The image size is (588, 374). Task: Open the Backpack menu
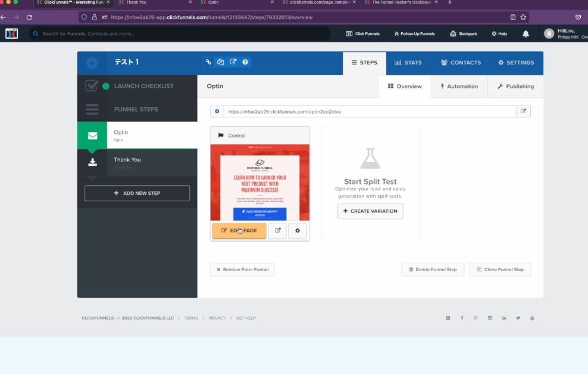click(464, 34)
